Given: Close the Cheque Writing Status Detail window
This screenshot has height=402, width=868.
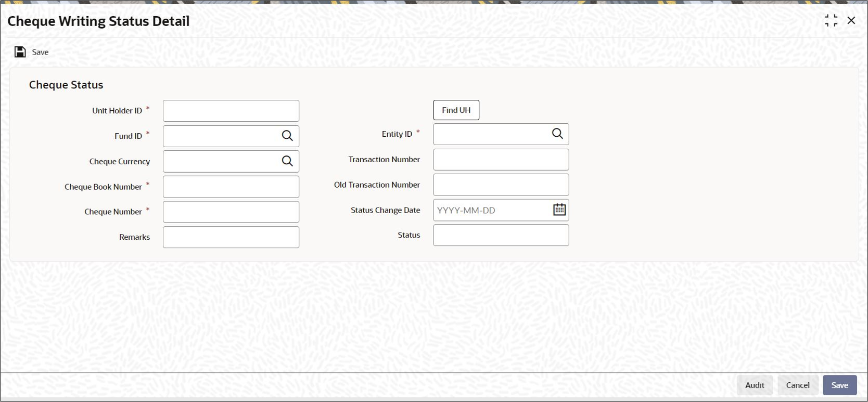Looking at the screenshot, I should pos(851,20).
